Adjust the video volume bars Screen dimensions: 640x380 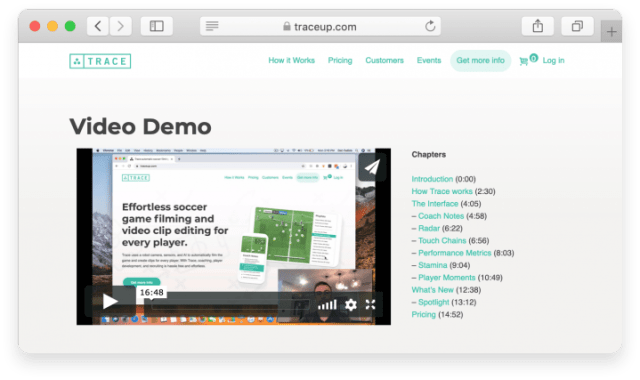coord(327,304)
